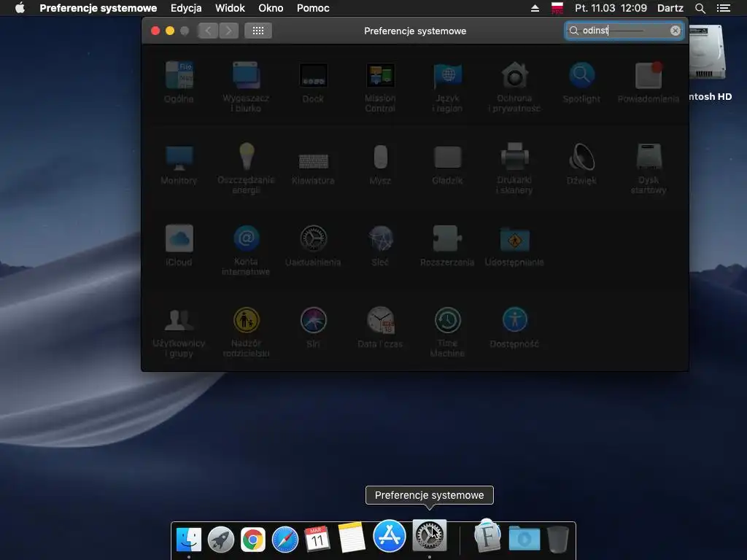The width and height of the screenshot is (747, 560).
Task: Open the Dartz user menu
Action: pyautogui.click(x=670, y=8)
